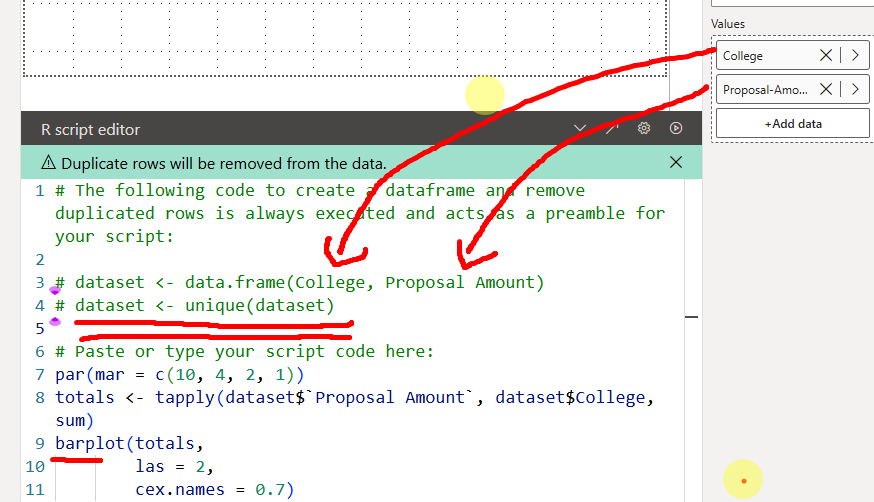
Task: Click line number 5 in the editor gutter
Action: [x=40, y=329]
